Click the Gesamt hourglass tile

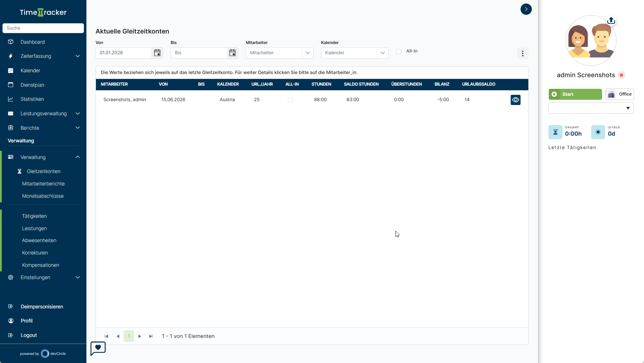555,132
